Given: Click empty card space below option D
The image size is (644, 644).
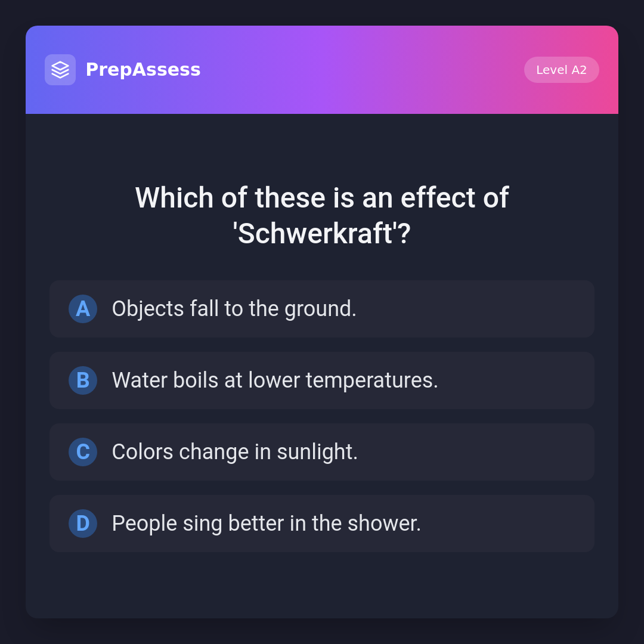Looking at the screenshot, I should point(322,584).
